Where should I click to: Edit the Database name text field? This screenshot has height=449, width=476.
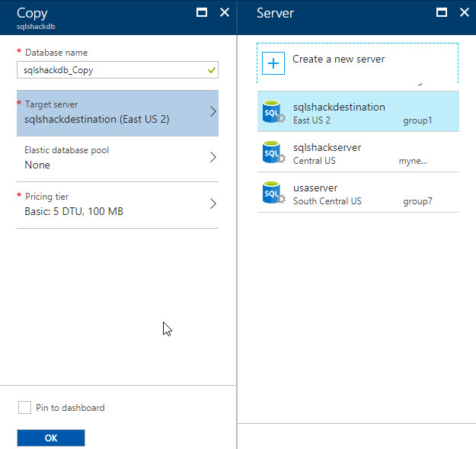(x=110, y=70)
